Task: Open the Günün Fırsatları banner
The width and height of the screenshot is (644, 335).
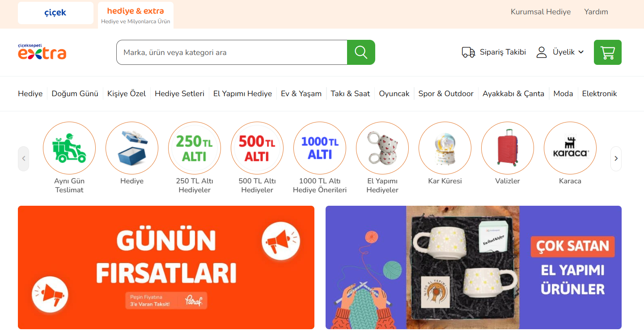Action: [x=166, y=267]
